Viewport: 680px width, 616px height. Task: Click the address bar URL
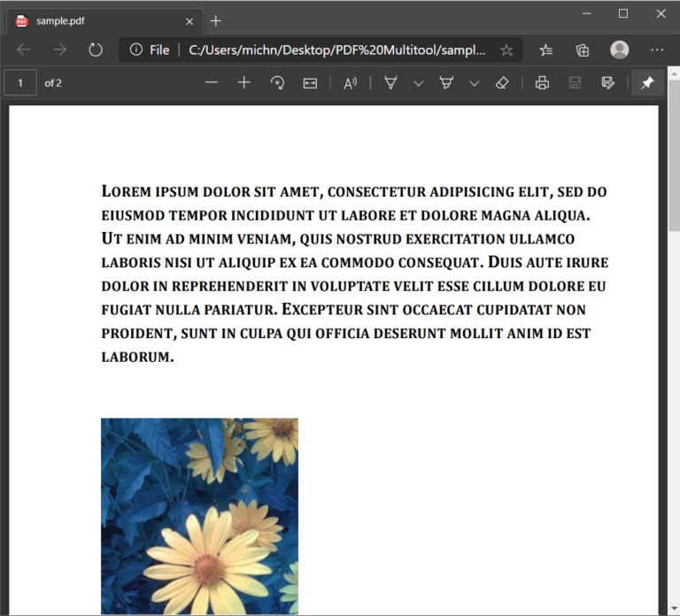click(x=337, y=50)
